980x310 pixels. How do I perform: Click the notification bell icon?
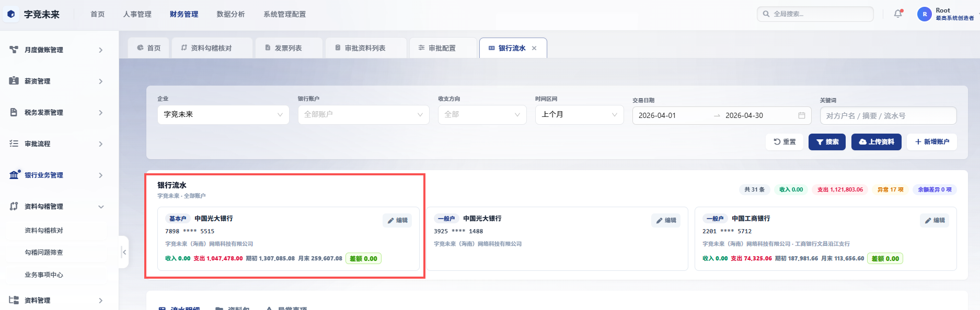(898, 14)
